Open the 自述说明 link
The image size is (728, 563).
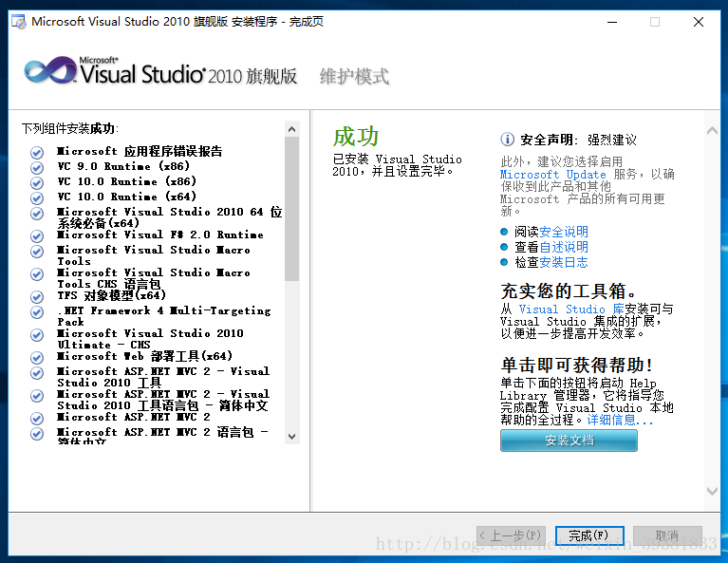click(564, 247)
